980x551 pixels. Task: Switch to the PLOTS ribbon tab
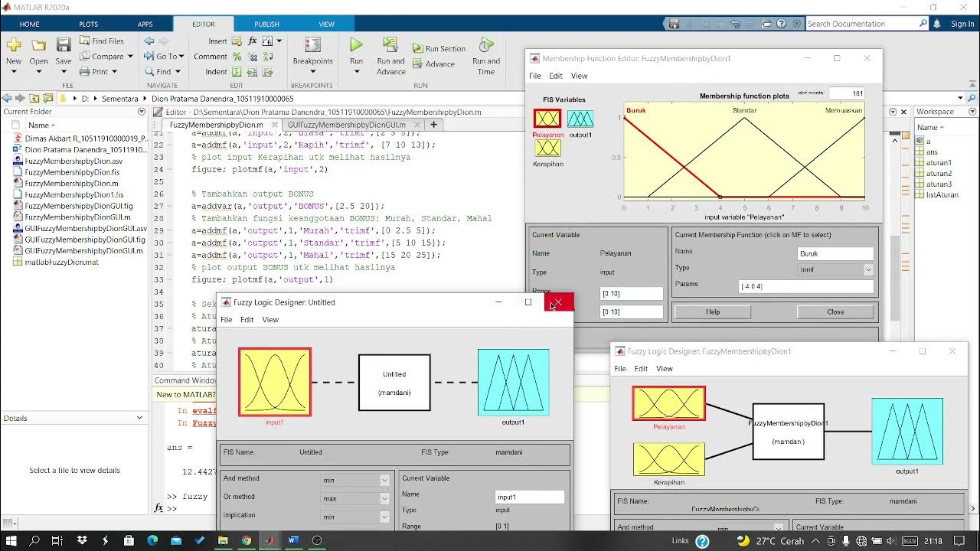pos(88,24)
